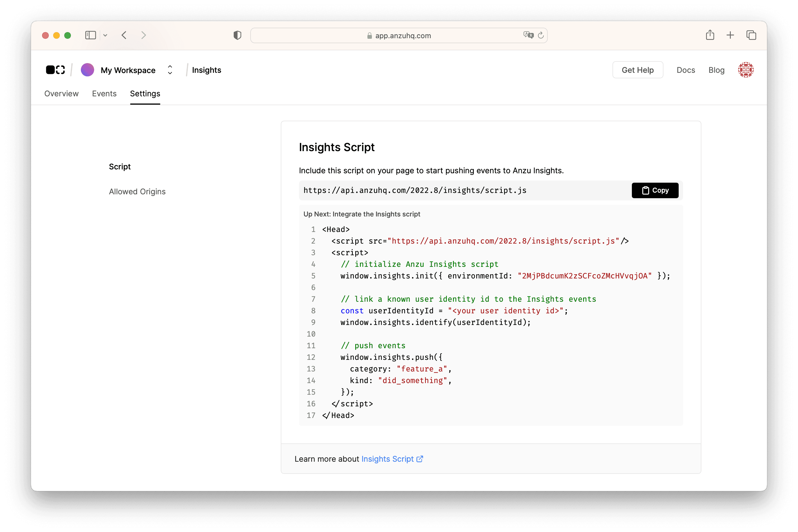Open the user profile avatar menu
The width and height of the screenshot is (798, 532).
[745, 70]
